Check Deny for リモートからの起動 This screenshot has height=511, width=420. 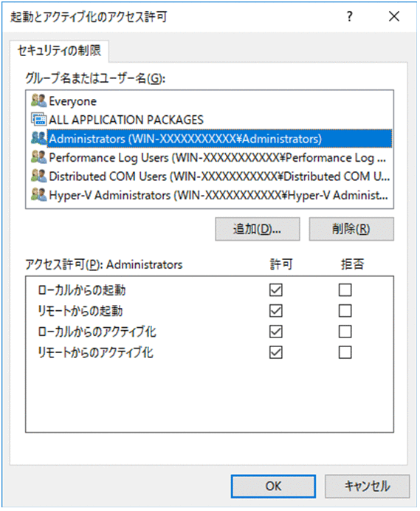[345, 311]
